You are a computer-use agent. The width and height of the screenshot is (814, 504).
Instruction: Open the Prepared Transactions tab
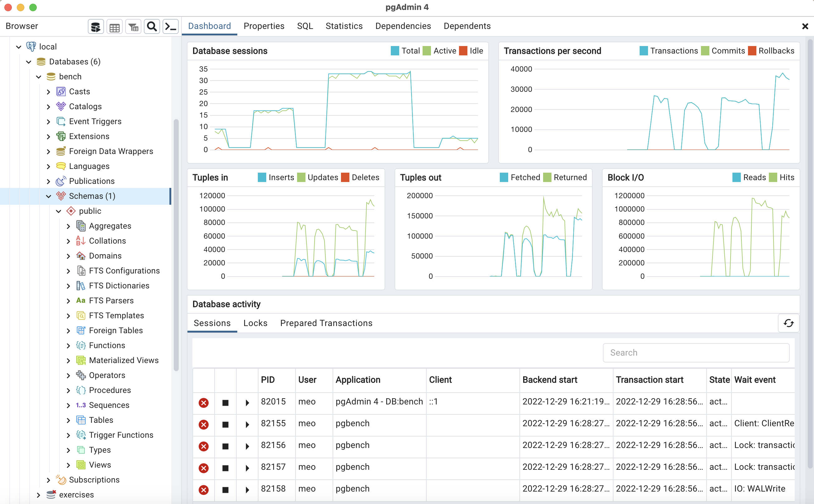click(326, 323)
